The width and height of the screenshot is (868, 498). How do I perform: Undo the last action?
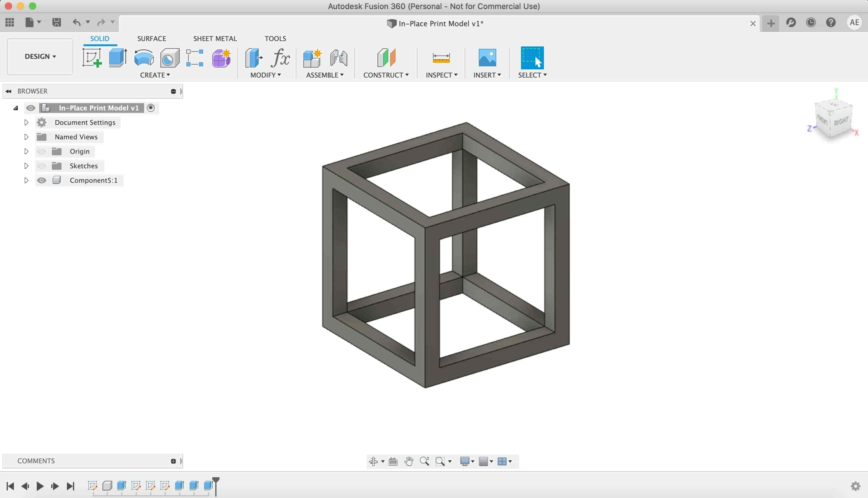tap(77, 23)
